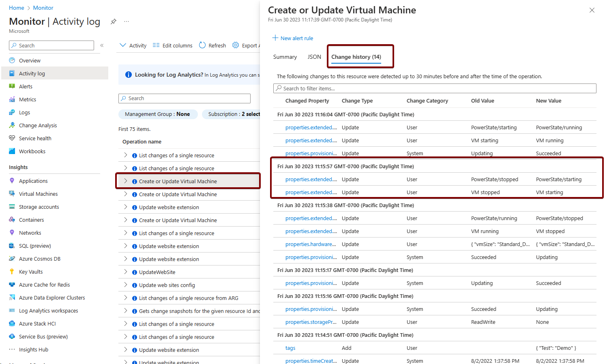This screenshot has height=364, width=605.
Task: Click the Workbooks sidebar icon
Action: 12,151
